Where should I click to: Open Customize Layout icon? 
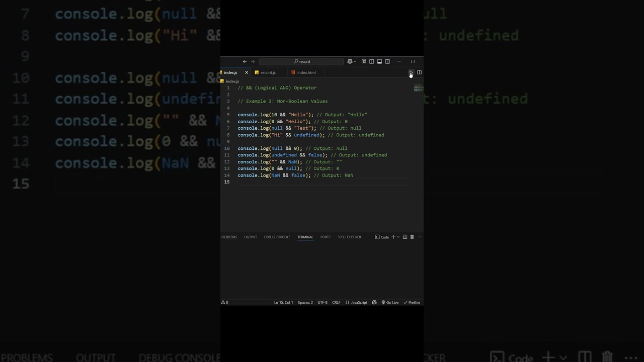pos(364,61)
